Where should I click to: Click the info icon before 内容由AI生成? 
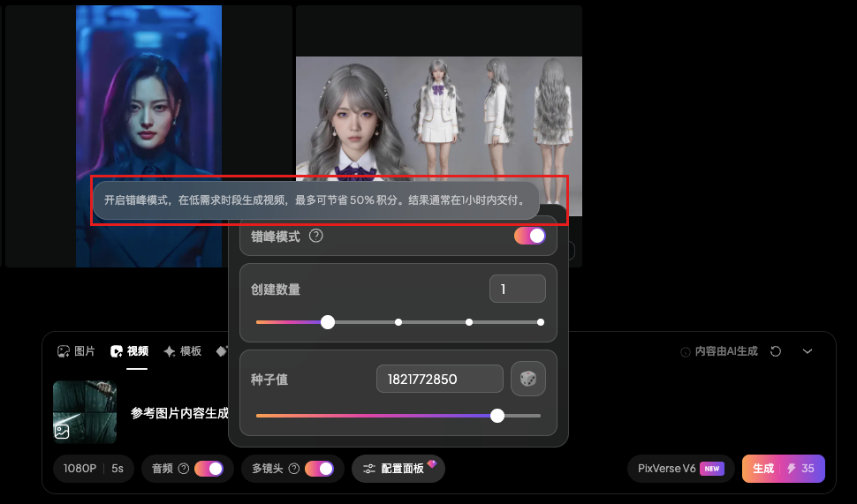coord(685,352)
